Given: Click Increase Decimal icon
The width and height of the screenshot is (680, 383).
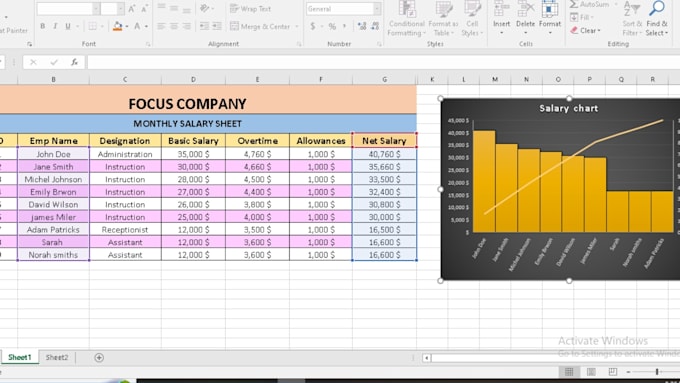Looking at the screenshot, I should (x=362, y=26).
